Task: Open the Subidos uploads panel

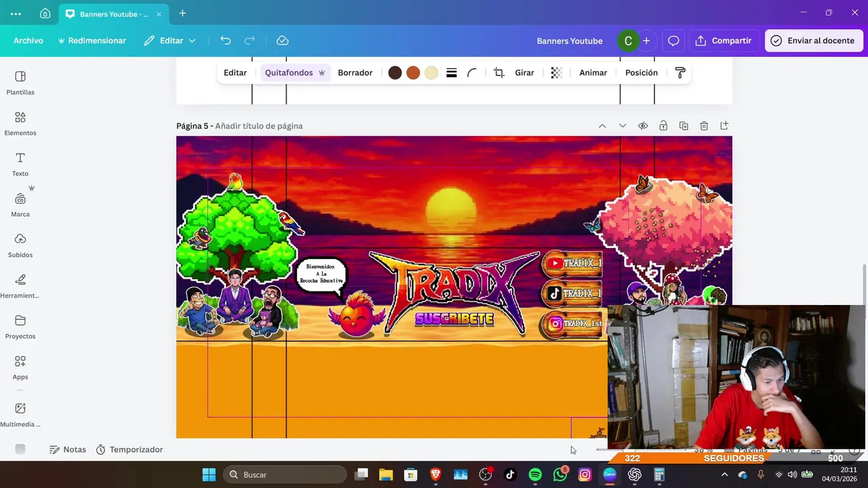Action: pyautogui.click(x=20, y=245)
